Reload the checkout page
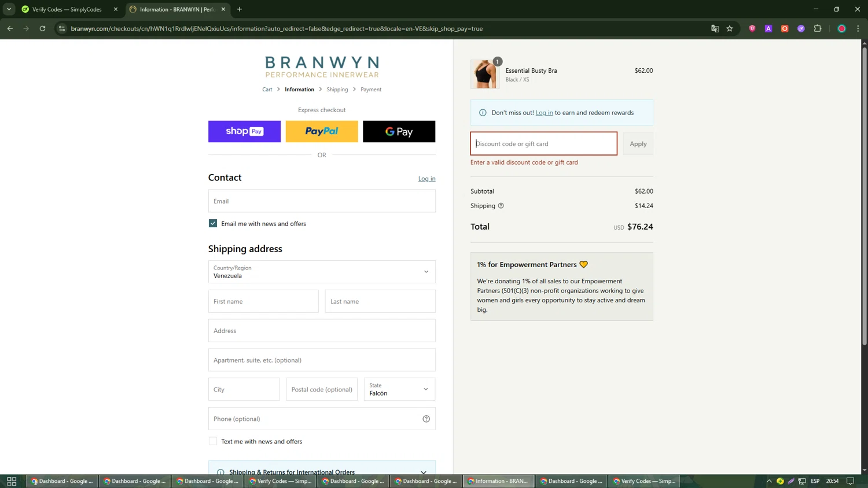Viewport: 868px width, 488px height. pyautogui.click(x=42, y=28)
